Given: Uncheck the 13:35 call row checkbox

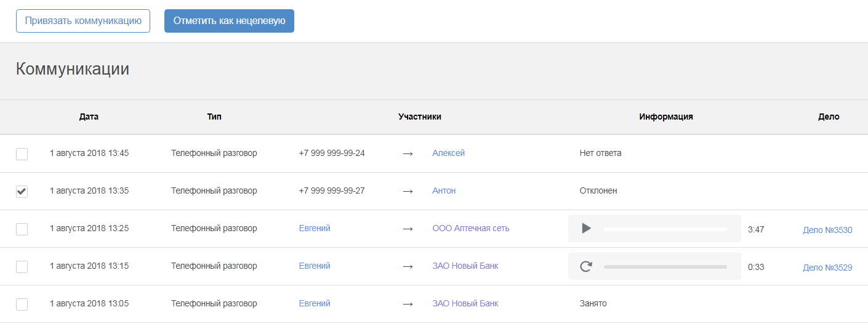Looking at the screenshot, I should (22, 191).
